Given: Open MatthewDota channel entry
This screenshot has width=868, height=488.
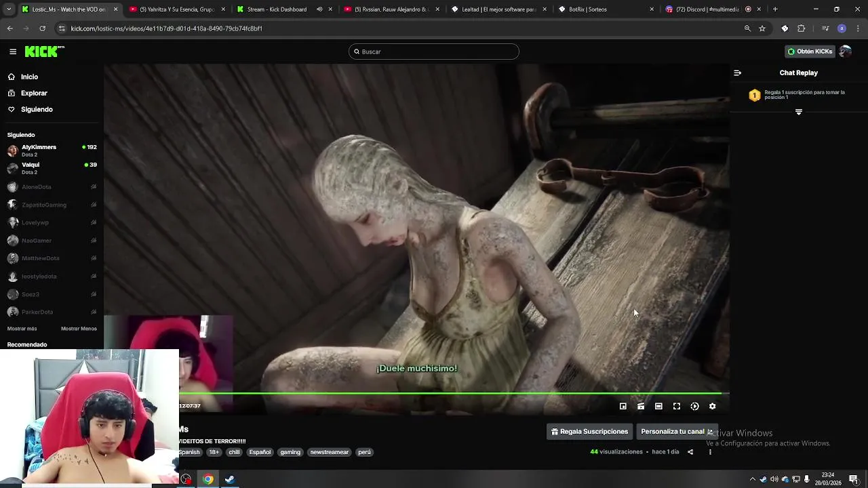Looking at the screenshot, I should point(52,258).
